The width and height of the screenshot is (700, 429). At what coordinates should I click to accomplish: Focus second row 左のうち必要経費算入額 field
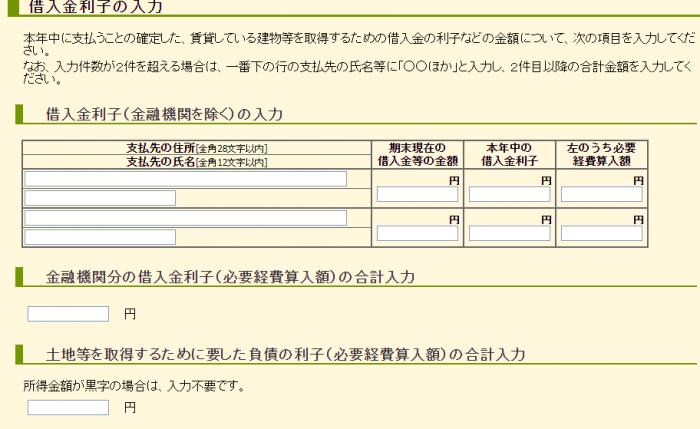602,233
